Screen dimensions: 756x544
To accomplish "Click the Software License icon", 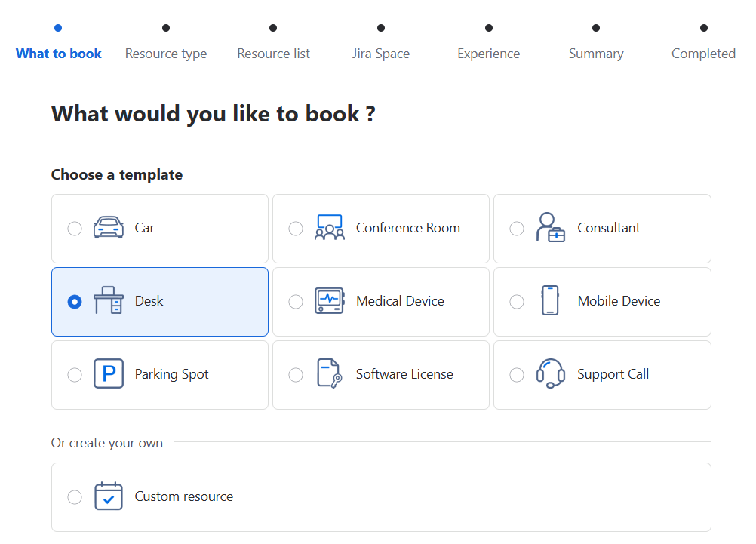I will tap(330, 373).
